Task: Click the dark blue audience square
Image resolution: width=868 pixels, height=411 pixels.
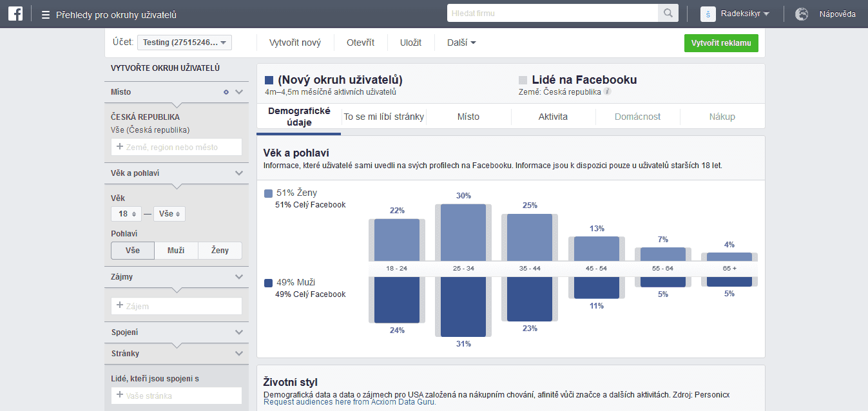Action: pos(269,81)
